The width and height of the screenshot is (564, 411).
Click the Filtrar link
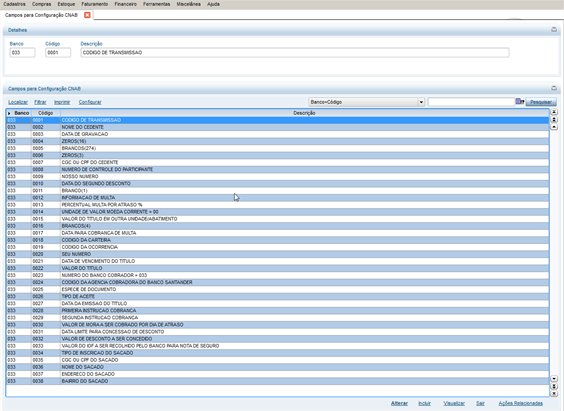[40, 102]
